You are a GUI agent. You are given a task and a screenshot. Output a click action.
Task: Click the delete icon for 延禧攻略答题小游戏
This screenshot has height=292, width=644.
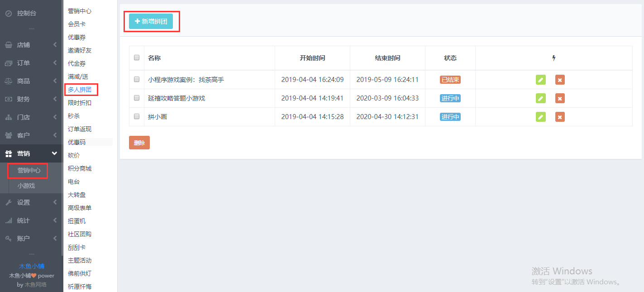point(560,98)
